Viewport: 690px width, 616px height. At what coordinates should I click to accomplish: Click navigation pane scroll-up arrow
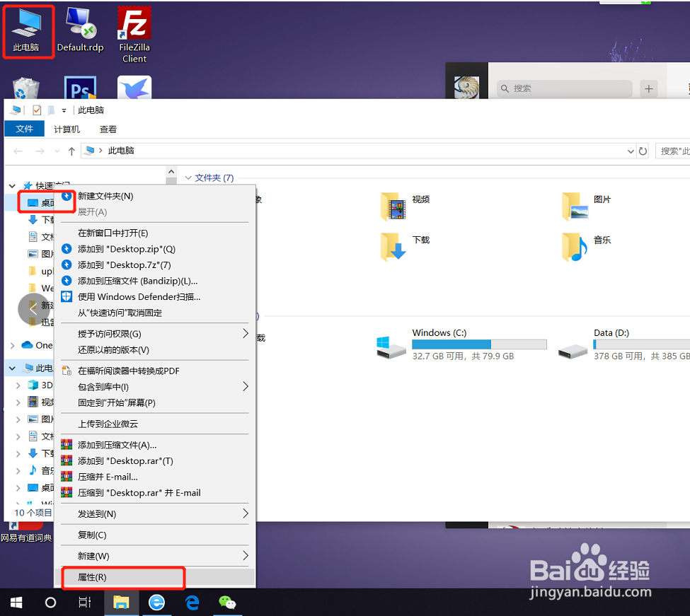click(172, 172)
